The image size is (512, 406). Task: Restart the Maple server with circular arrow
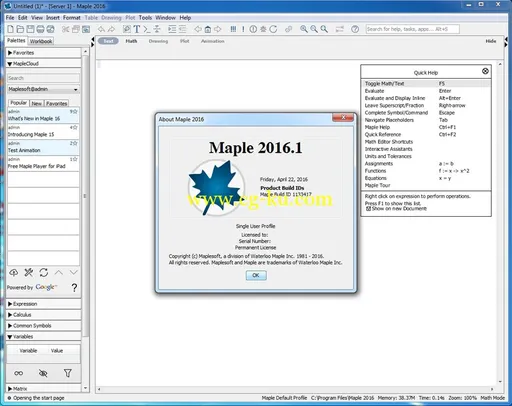[273, 29]
